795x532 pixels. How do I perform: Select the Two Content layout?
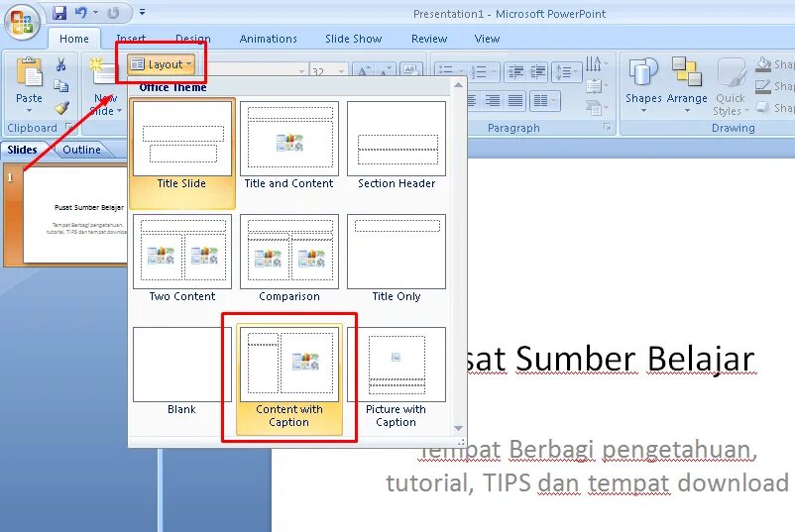182,259
